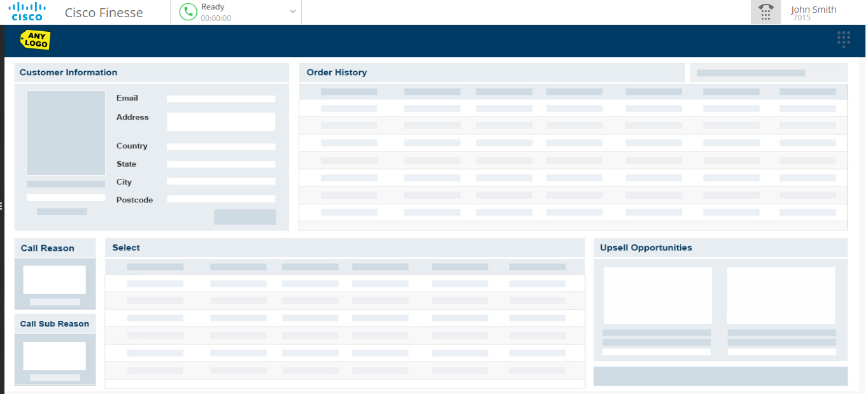Click the customer photo placeholder
This screenshot has height=394, width=868.
(66, 132)
